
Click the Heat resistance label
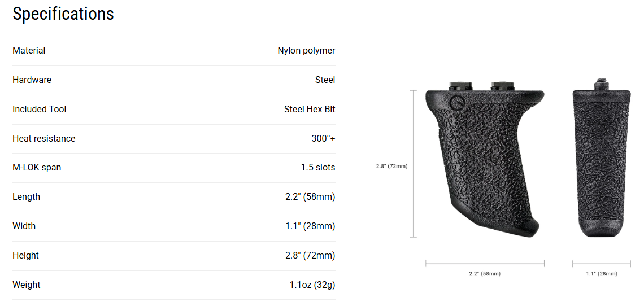[x=44, y=139]
